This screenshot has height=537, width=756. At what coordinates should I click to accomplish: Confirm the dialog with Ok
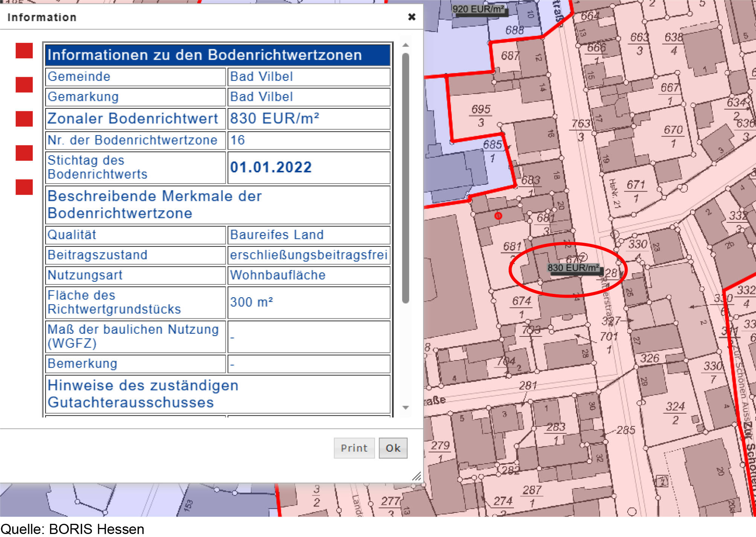click(393, 448)
